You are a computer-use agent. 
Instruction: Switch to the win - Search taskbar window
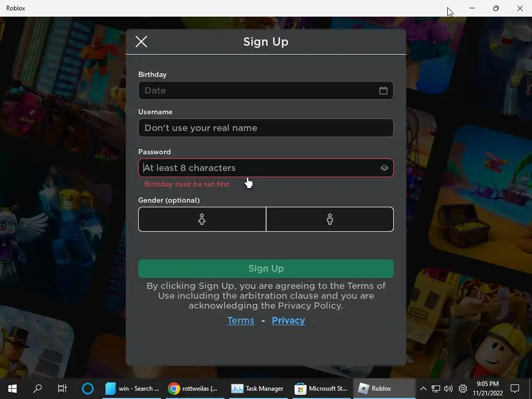tap(132, 389)
